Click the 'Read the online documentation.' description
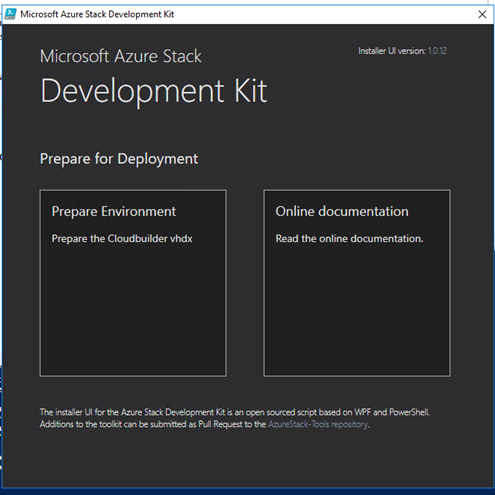Image resolution: width=495 pixels, height=495 pixels. (349, 239)
